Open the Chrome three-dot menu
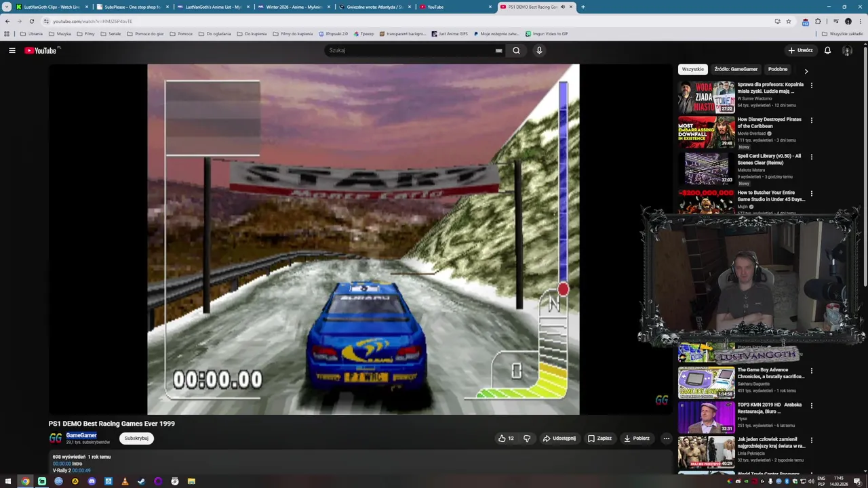Image resolution: width=868 pixels, height=488 pixels. 861,21
